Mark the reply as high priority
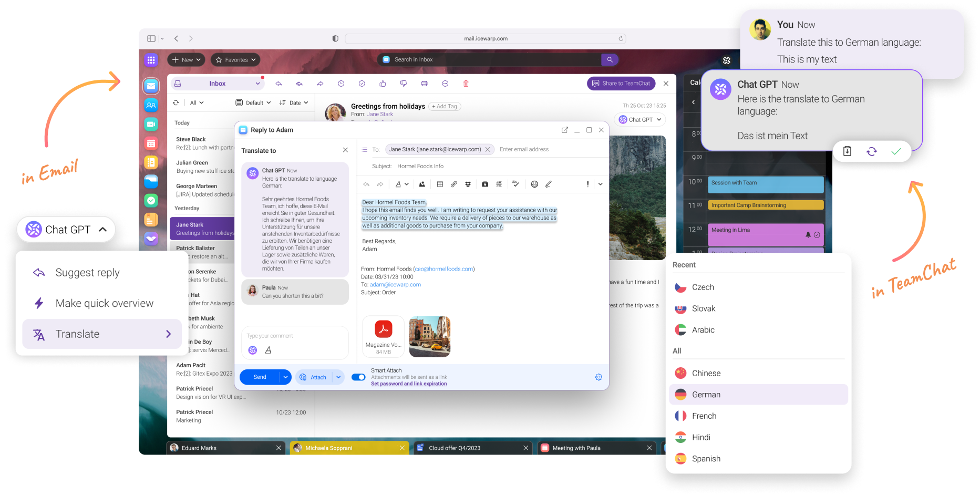 pos(587,184)
